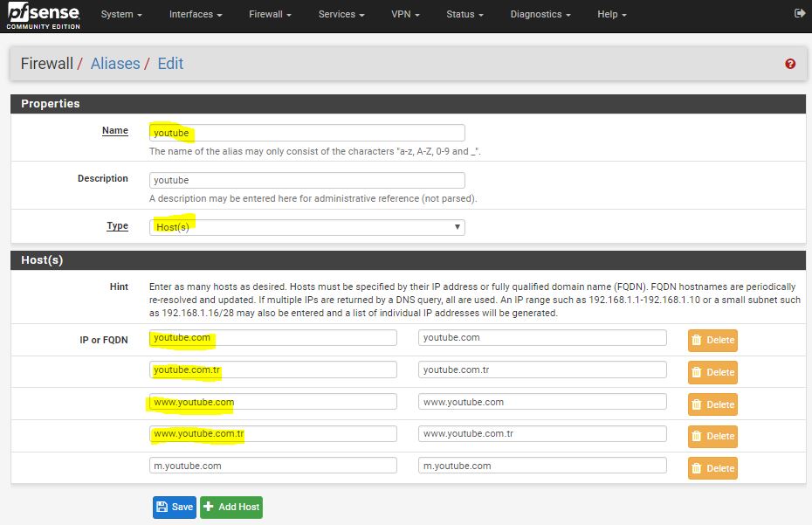Click the logout icon in top navbar

[800, 14]
